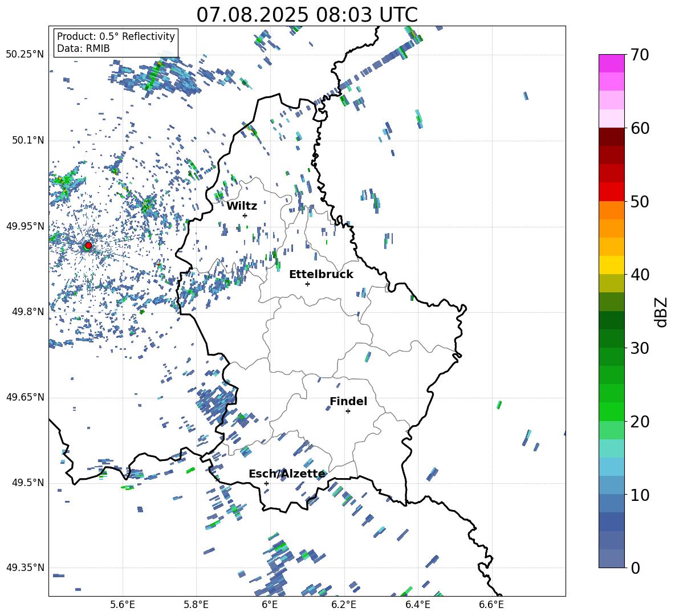675x616 pixels.
Task: Click the 49.95°N latitude label
Action: (x=25, y=226)
